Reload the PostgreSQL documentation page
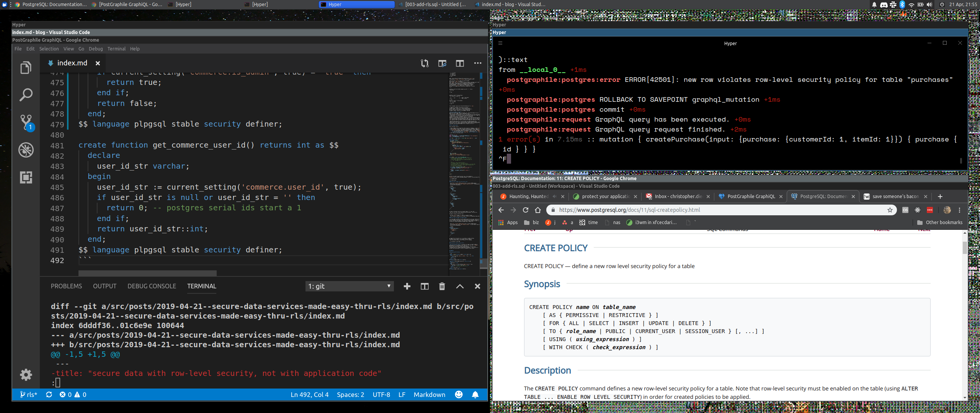Screen dimensions: 980x413 525,210
